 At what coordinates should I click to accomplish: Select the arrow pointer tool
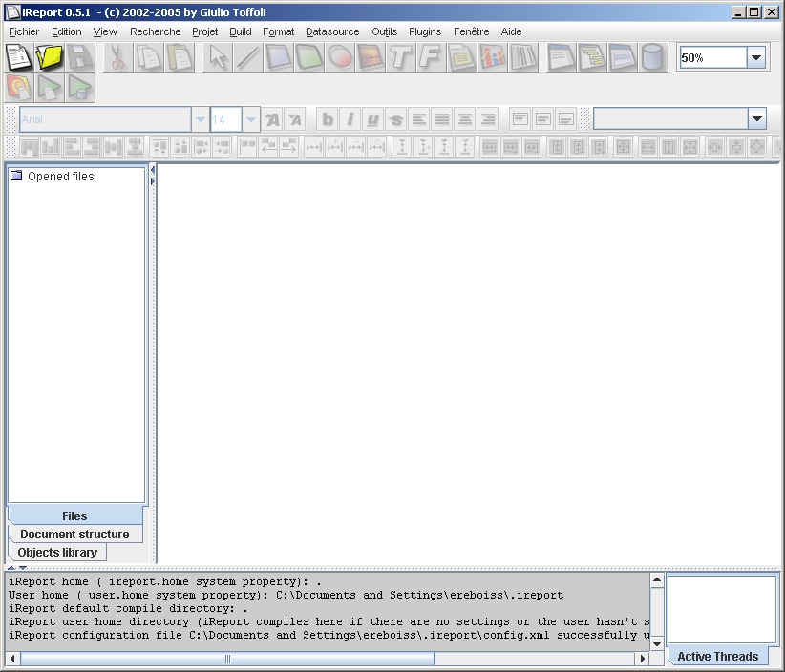point(218,57)
